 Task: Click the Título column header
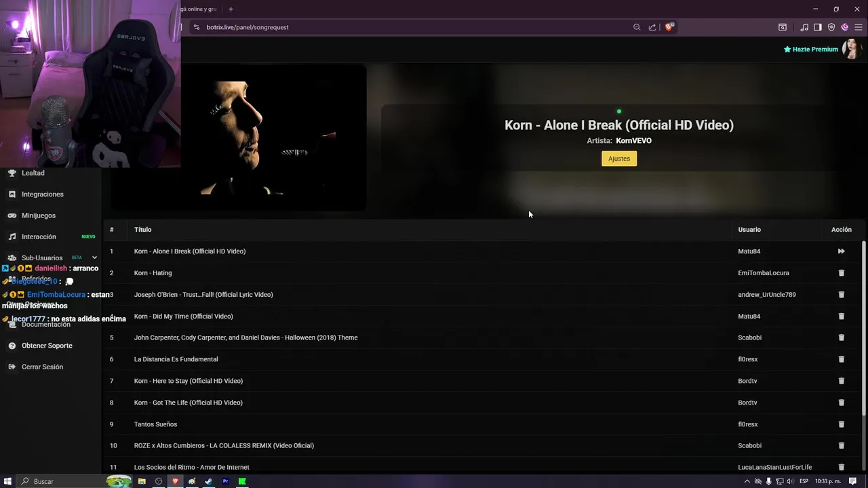142,230
